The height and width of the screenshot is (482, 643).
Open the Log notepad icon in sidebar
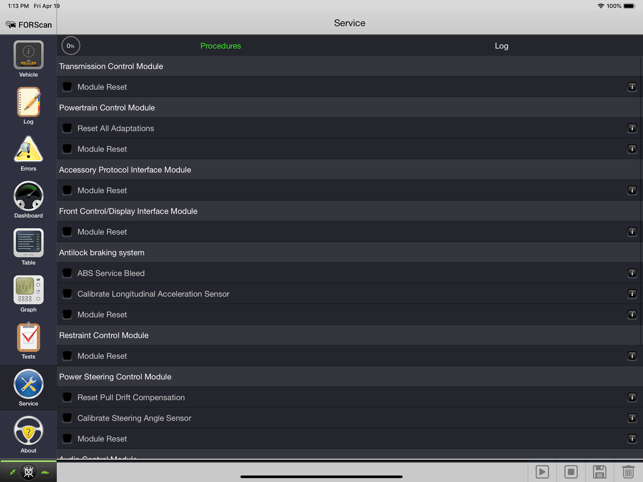coord(28,105)
